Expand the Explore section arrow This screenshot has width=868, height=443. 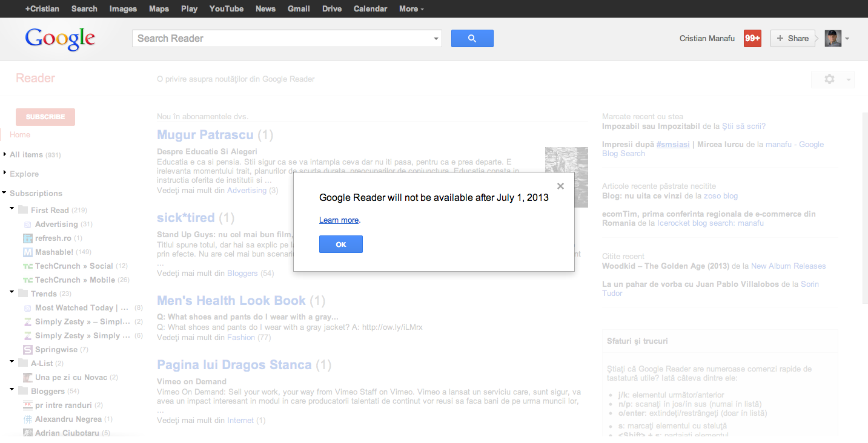point(5,173)
